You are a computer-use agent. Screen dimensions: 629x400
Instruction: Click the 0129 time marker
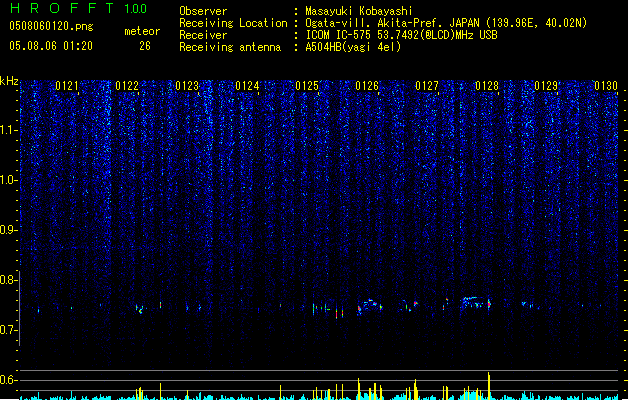pyautogui.click(x=546, y=86)
